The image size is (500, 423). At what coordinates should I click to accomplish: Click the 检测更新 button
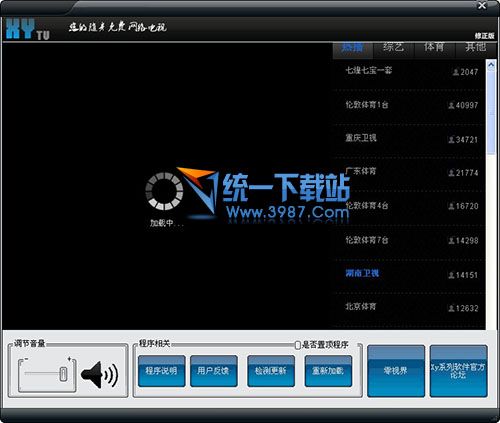[x=271, y=371]
